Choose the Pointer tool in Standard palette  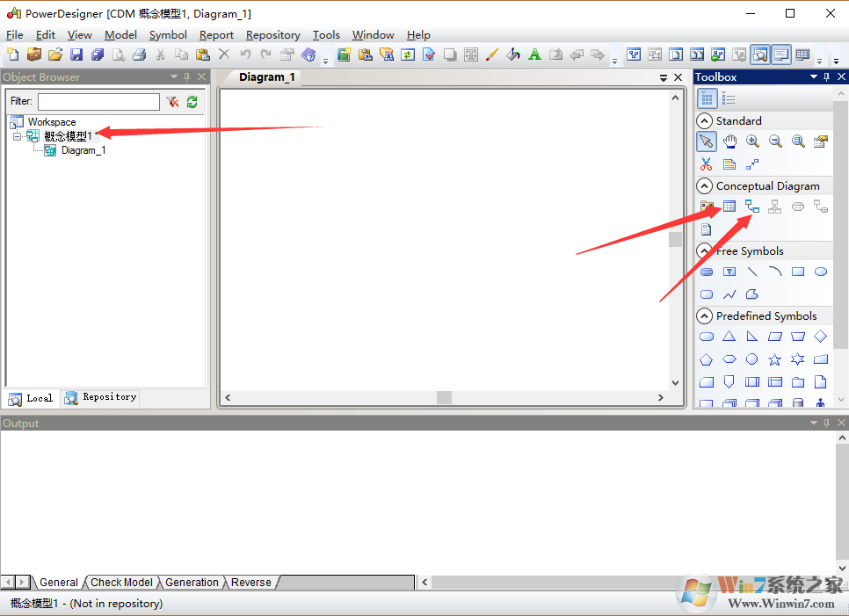coord(707,141)
